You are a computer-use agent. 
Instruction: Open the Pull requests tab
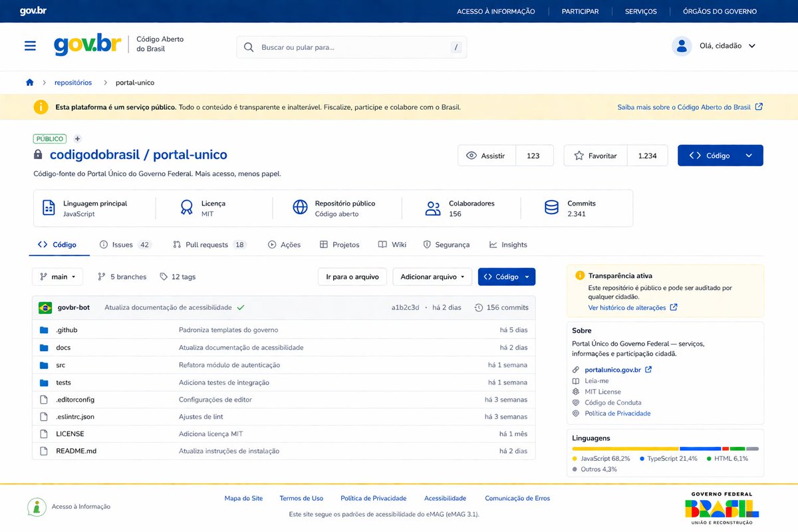[x=209, y=245]
